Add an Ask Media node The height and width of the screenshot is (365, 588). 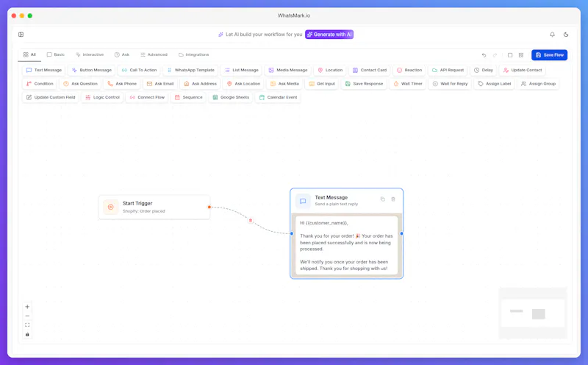[x=284, y=84]
